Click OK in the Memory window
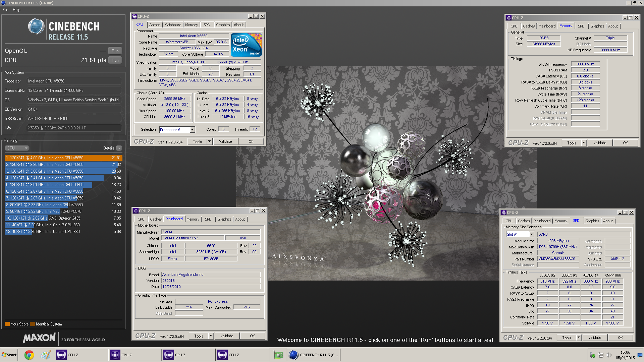Viewport: 644px width, 362px height. 625,143
